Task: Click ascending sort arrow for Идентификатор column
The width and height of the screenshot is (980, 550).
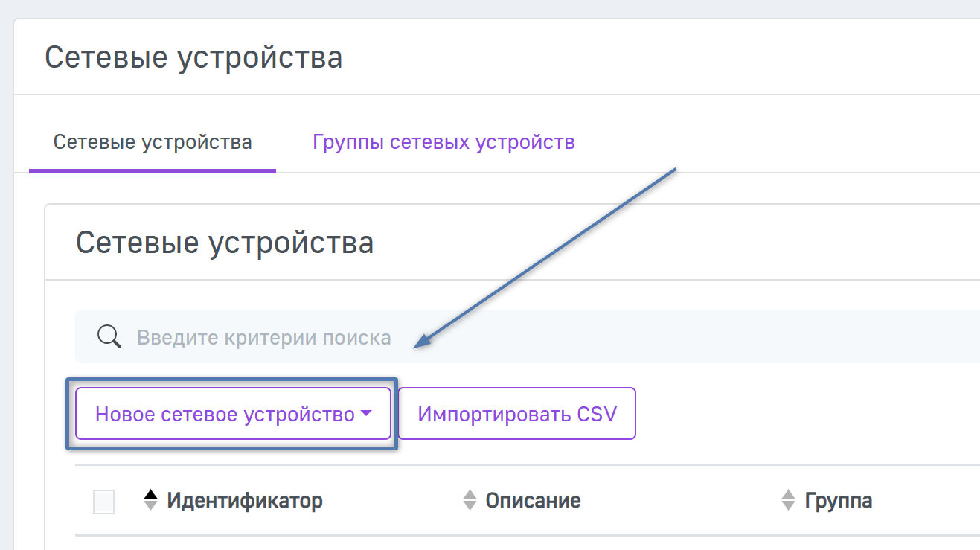Action: coord(151,494)
